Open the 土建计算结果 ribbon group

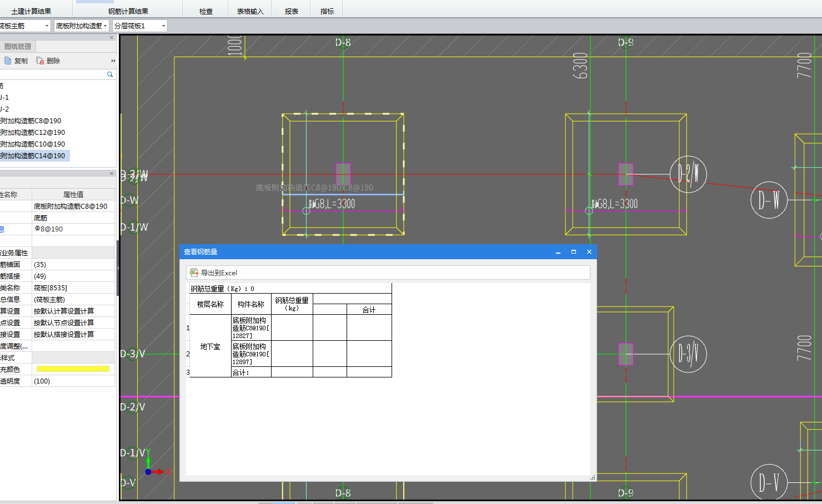pos(31,11)
